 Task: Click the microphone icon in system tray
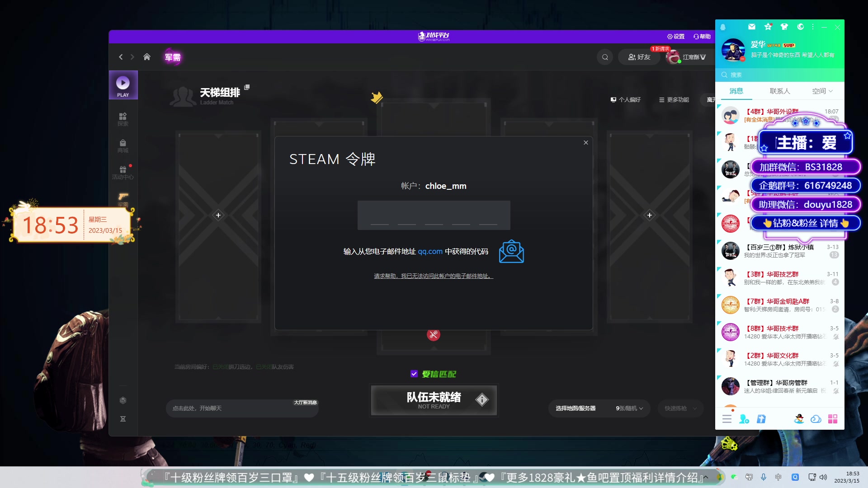(x=764, y=477)
